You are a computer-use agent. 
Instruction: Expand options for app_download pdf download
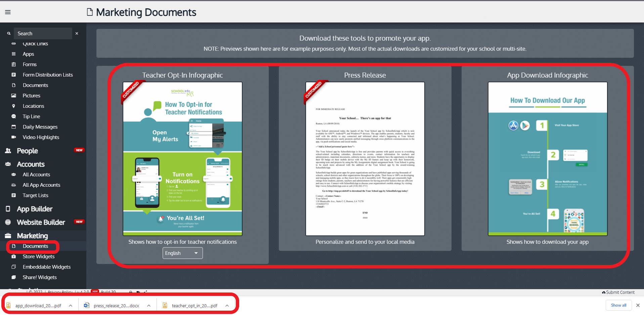coord(71,306)
